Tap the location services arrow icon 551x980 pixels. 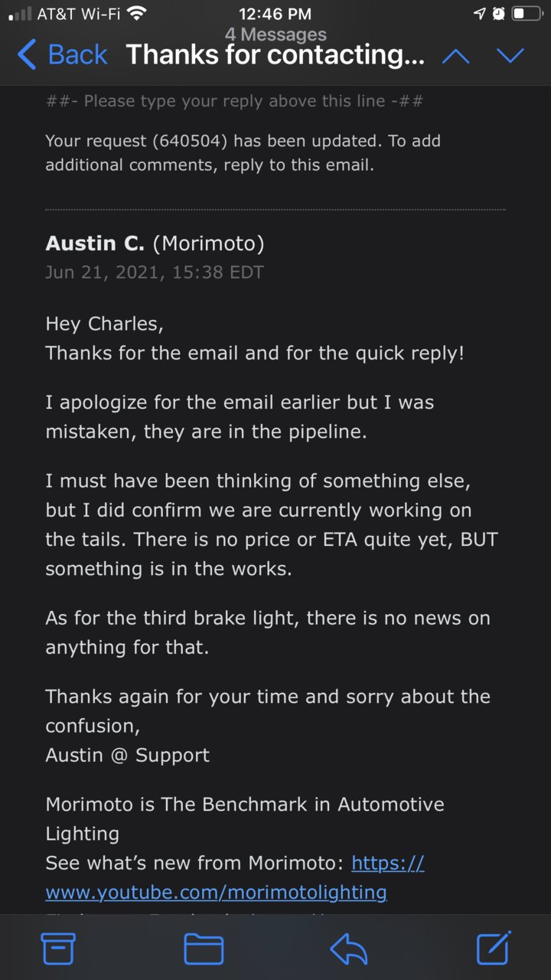[x=480, y=14]
